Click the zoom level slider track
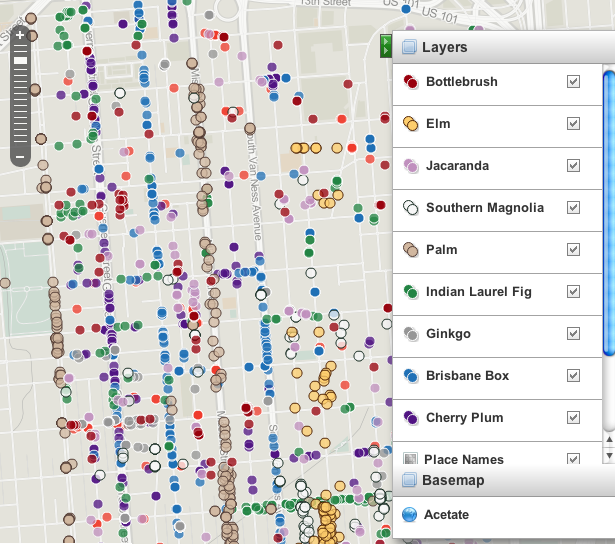Screen dimensions: 615x544 point(19,100)
